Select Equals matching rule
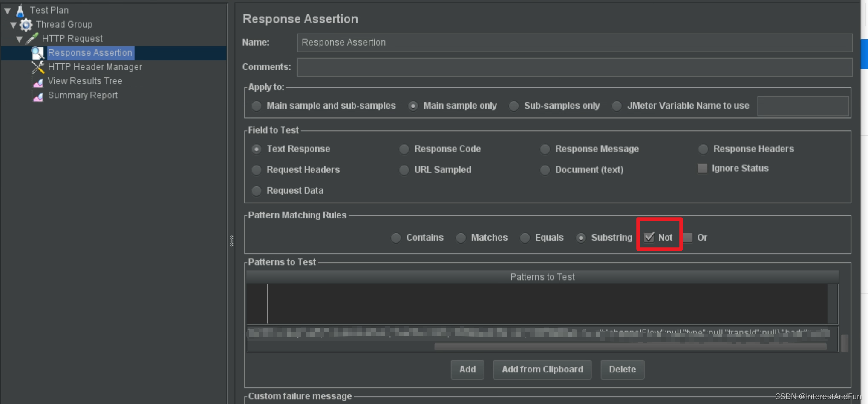This screenshot has height=404, width=868. click(525, 238)
